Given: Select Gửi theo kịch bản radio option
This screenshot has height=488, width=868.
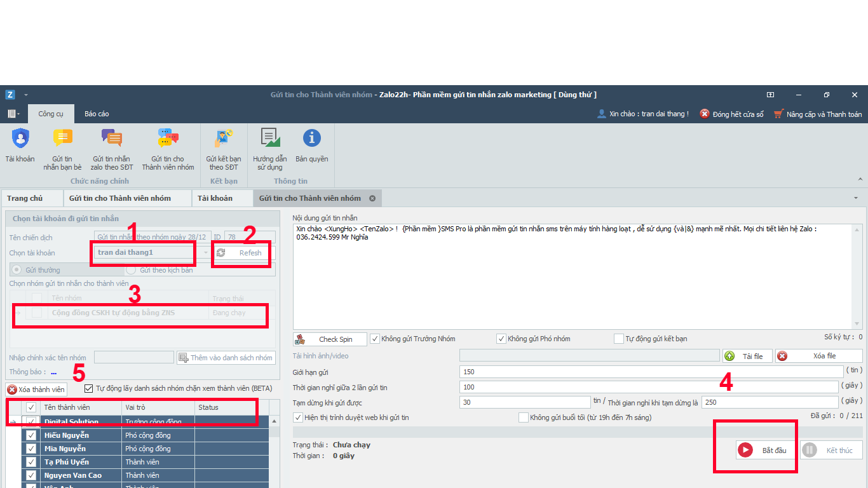Looking at the screenshot, I should 131,270.
